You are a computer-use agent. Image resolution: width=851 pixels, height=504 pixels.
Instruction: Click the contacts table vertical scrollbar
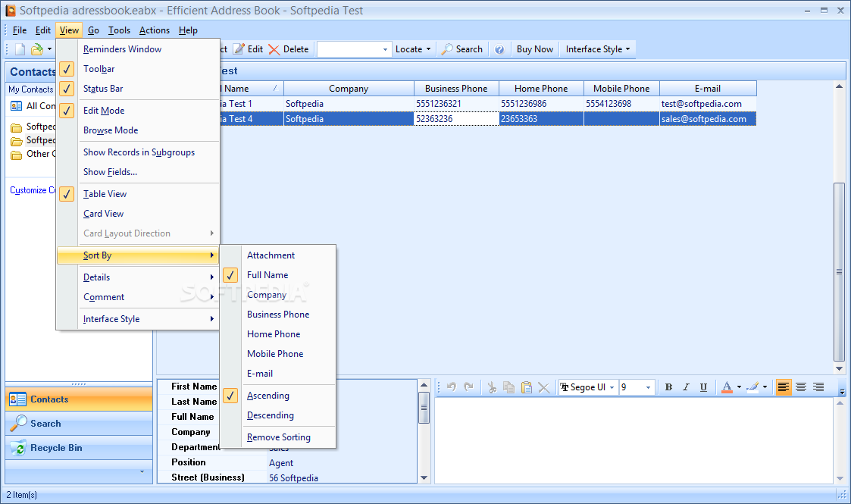[x=839, y=271]
